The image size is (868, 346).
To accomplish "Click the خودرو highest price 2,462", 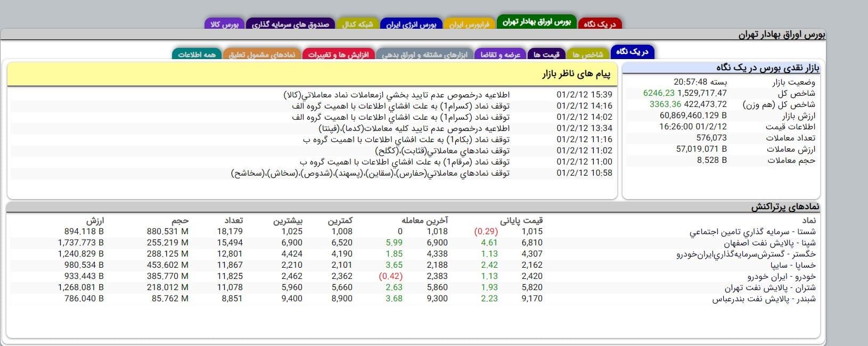I will [292, 276].
